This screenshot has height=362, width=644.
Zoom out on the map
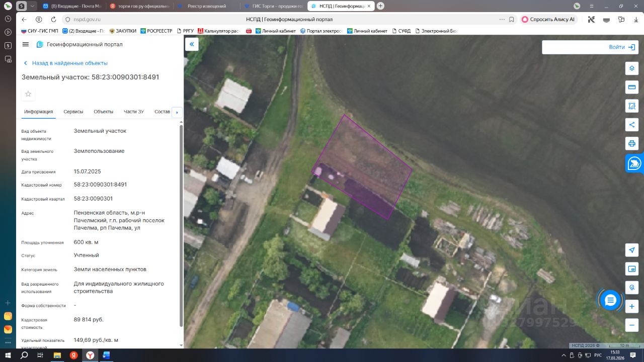pyautogui.click(x=632, y=325)
